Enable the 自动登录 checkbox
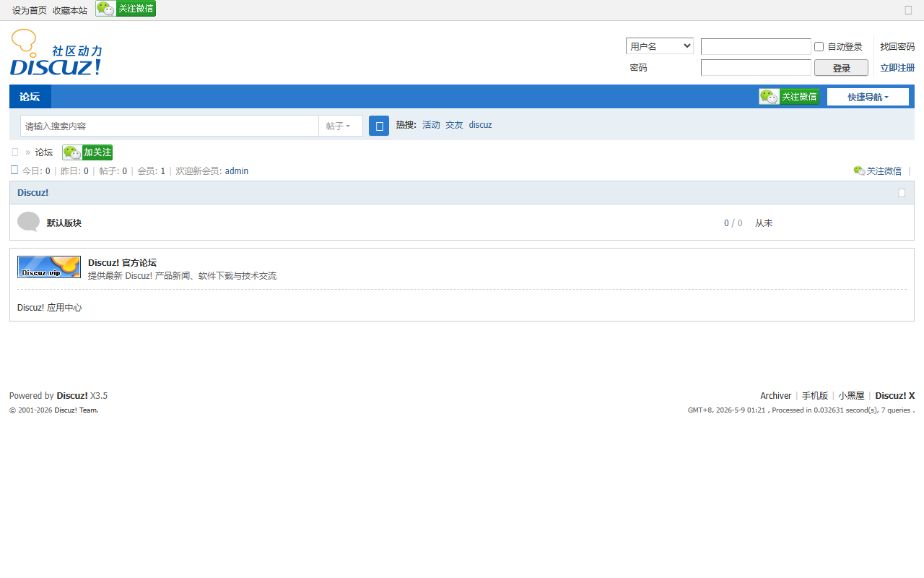Screen dimensions: 924x578 pos(819,47)
